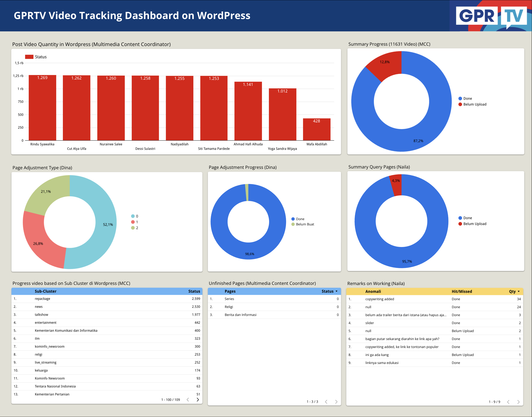Select the copywriting added row with Qty 34
Screen dimensions: 532x417
point(435,299)
